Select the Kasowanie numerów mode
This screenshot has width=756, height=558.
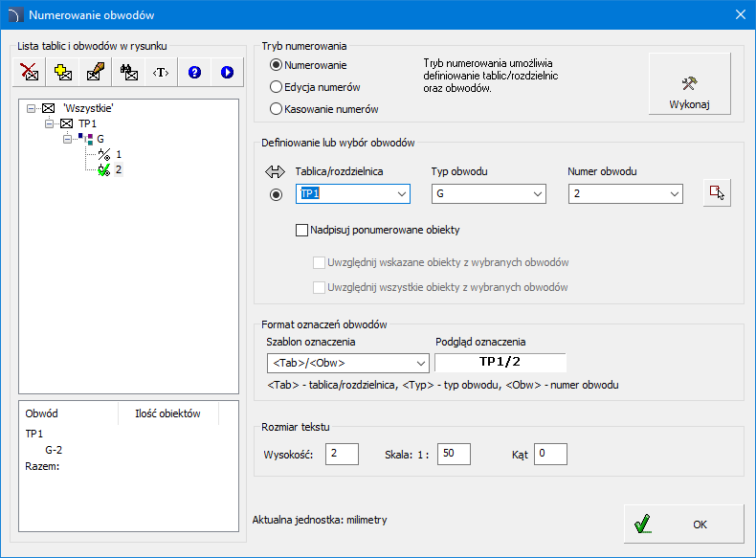[x=277, y=109]
